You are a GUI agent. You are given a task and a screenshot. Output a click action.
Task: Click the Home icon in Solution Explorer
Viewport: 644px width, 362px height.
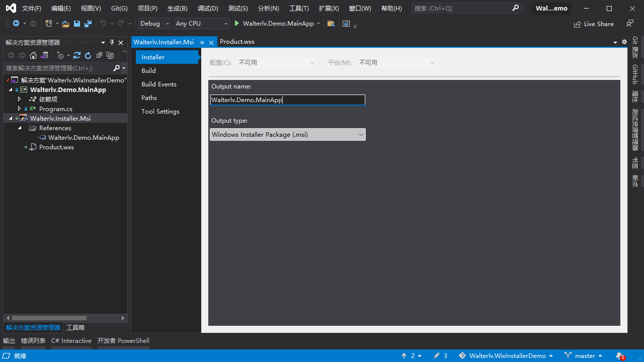pyautogui.click(x=33, y=55)
